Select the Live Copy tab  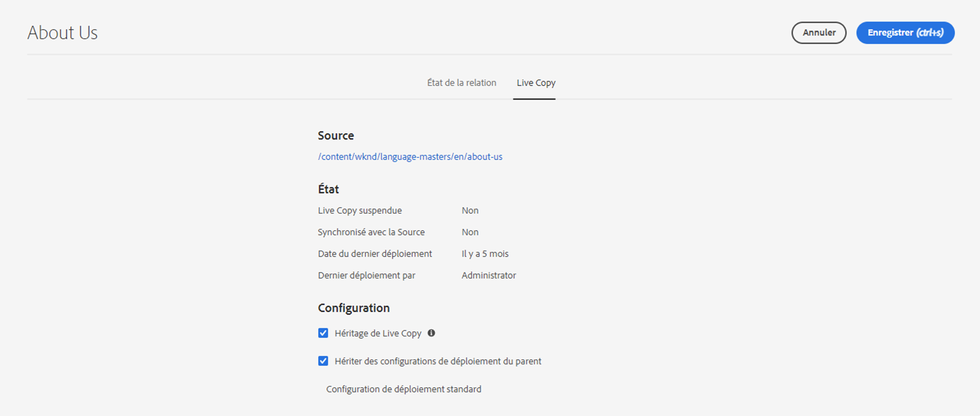[536, 82]
